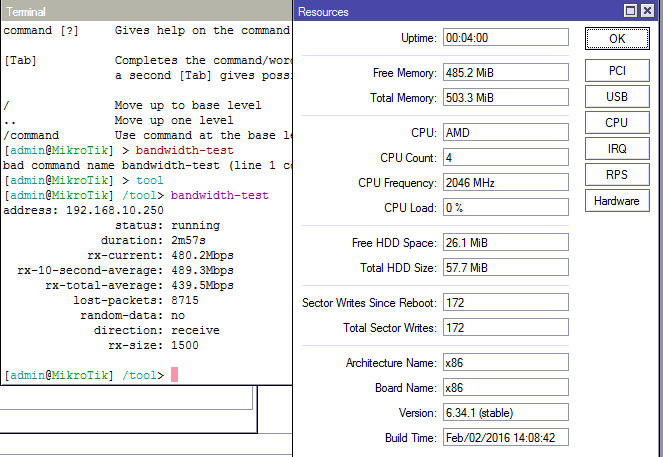Click the magenta bandwidth-test command text
The width and height of the screenshot is (663, 457).
tap(219, 195)
